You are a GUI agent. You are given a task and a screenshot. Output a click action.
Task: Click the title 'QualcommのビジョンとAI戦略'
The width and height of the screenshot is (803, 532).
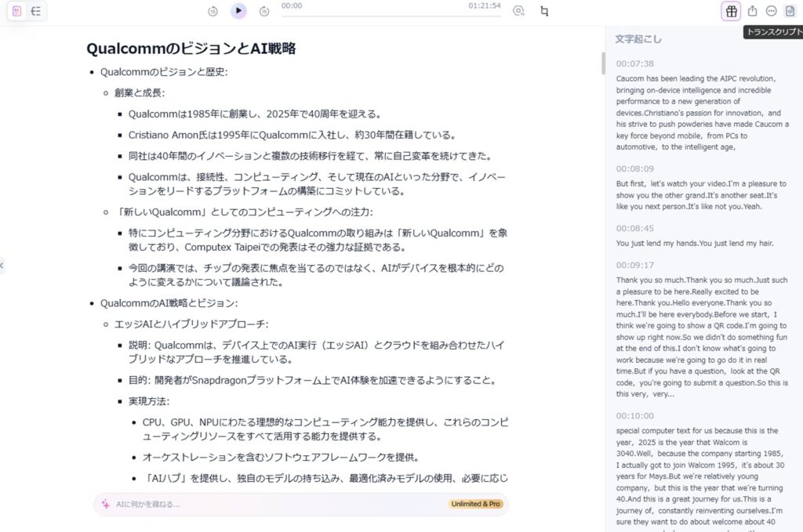click(191, 48)
